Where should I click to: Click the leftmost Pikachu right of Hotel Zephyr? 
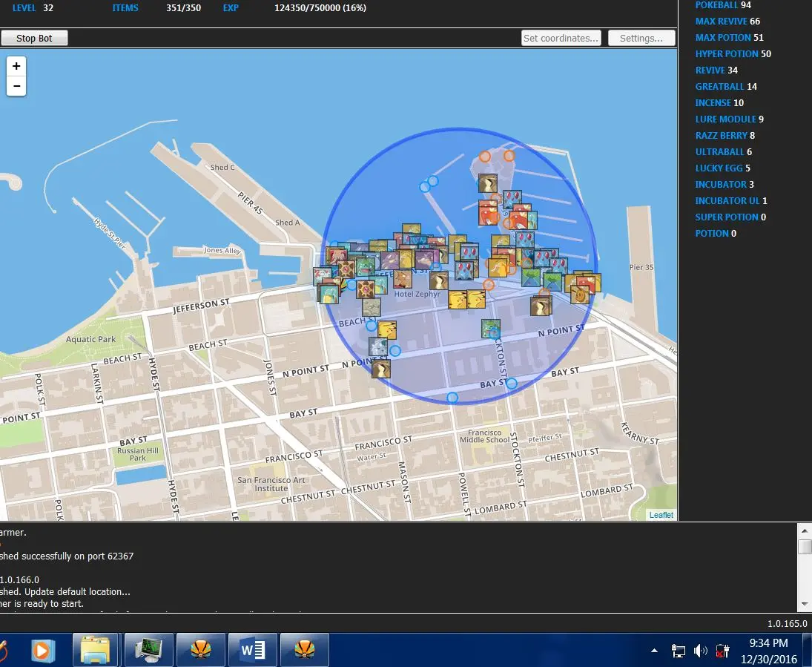(458, 300)
